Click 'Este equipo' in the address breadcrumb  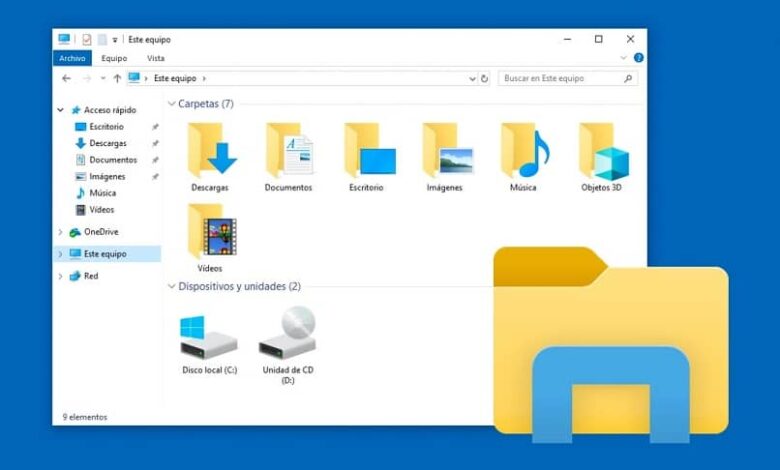pos(175,78)
